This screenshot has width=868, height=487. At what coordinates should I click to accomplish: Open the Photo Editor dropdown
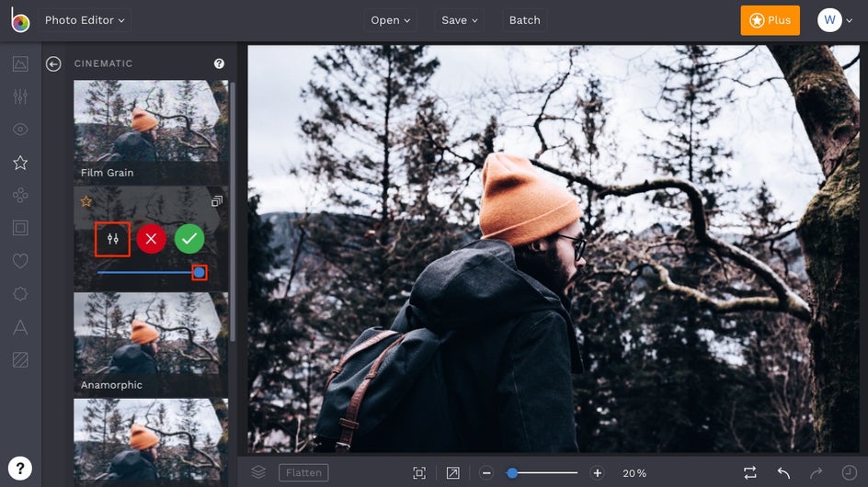pyautogui.click(x=85, y=20)
